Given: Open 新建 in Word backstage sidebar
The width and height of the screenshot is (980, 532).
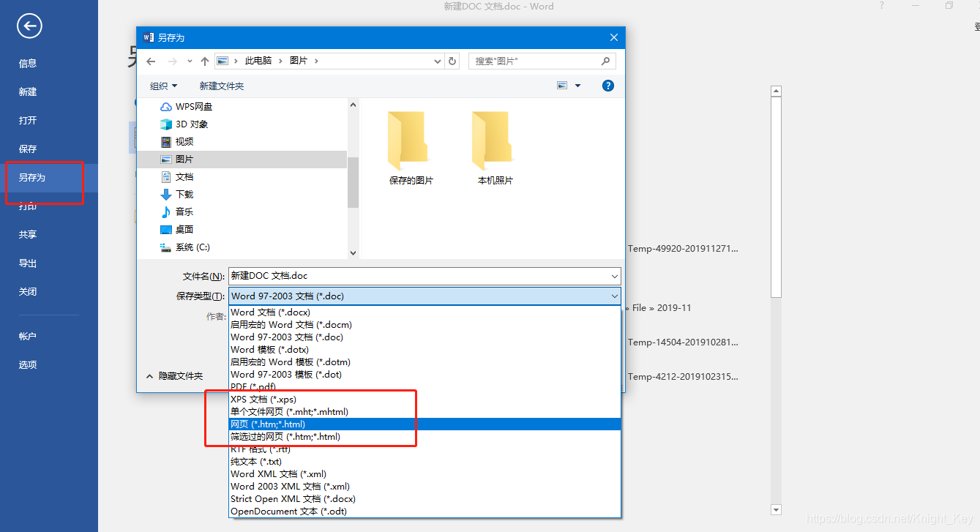Looking at the screenshot, I should [48, 92].
